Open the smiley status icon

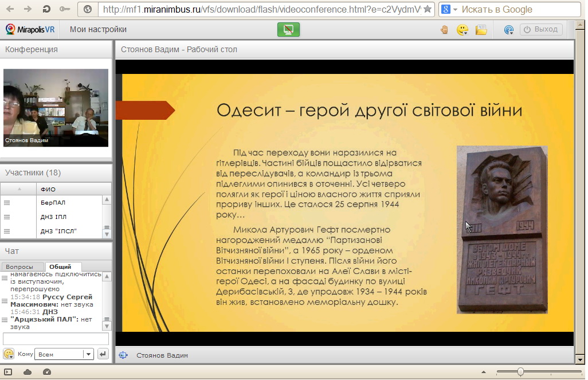(462, 30)
